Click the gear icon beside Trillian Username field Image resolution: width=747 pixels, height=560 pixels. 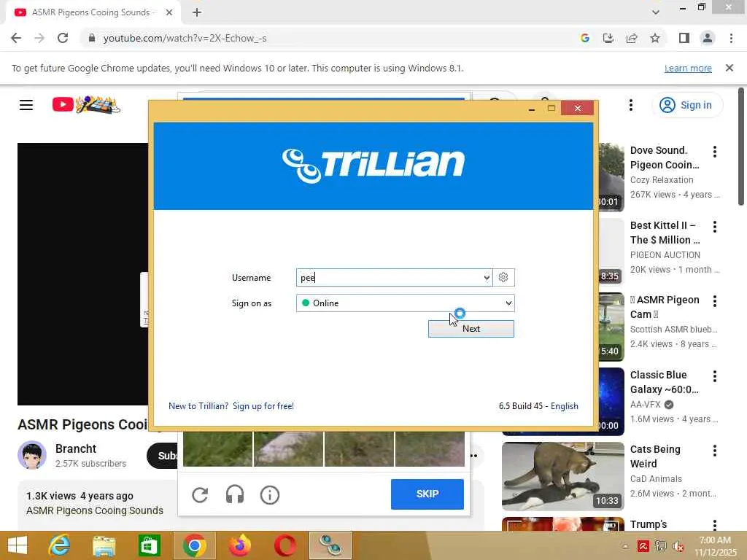click(503, 277)
